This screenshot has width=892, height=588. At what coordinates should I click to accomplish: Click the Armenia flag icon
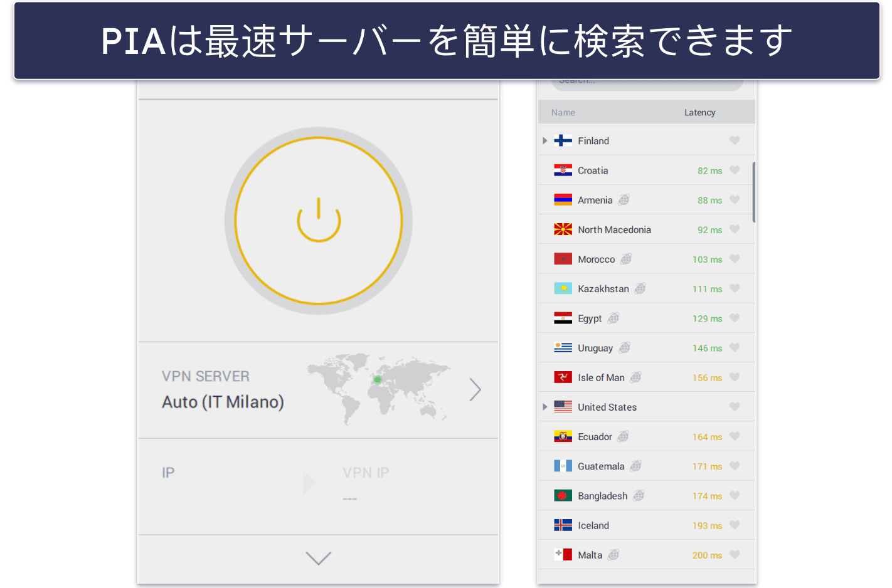563,200
